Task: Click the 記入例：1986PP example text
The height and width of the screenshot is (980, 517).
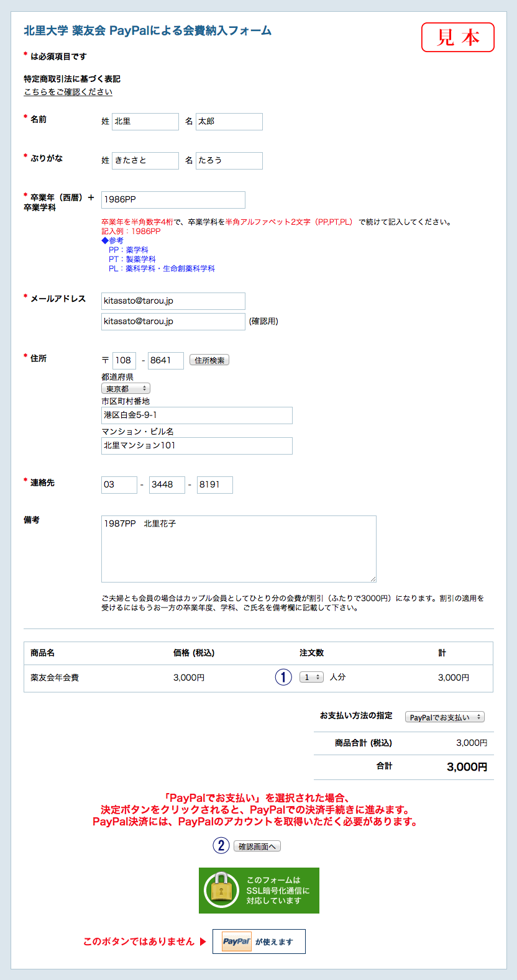Action: pyautogui.click(x=131, y=231)
